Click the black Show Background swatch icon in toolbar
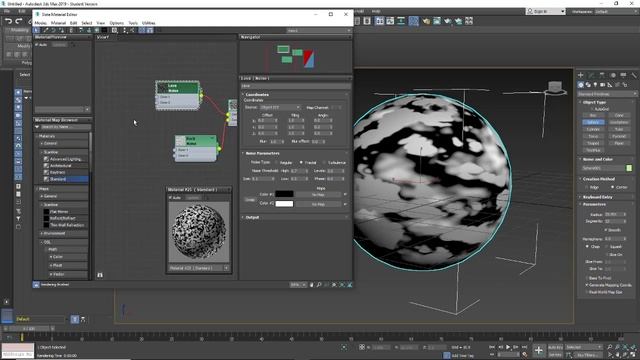 104,30
